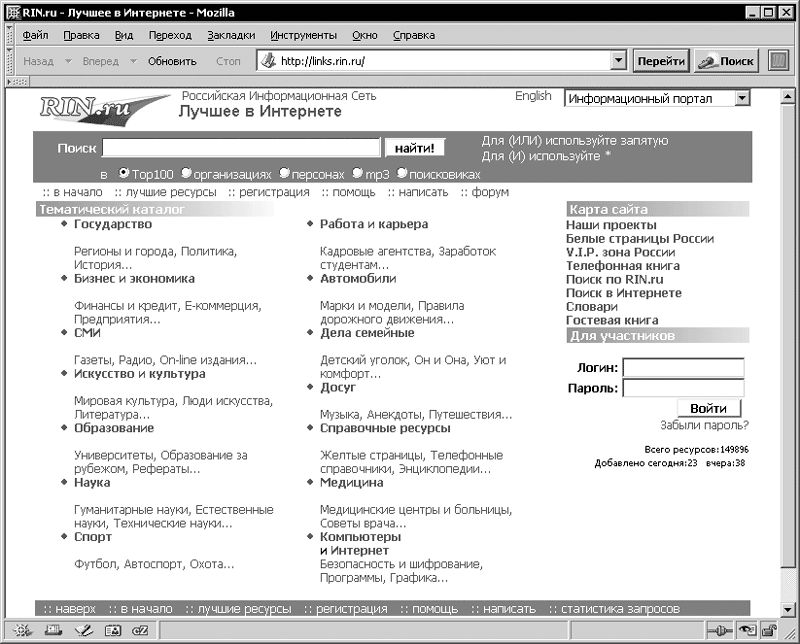
Task: Click the Войти login button
Action: pos(709,408)
